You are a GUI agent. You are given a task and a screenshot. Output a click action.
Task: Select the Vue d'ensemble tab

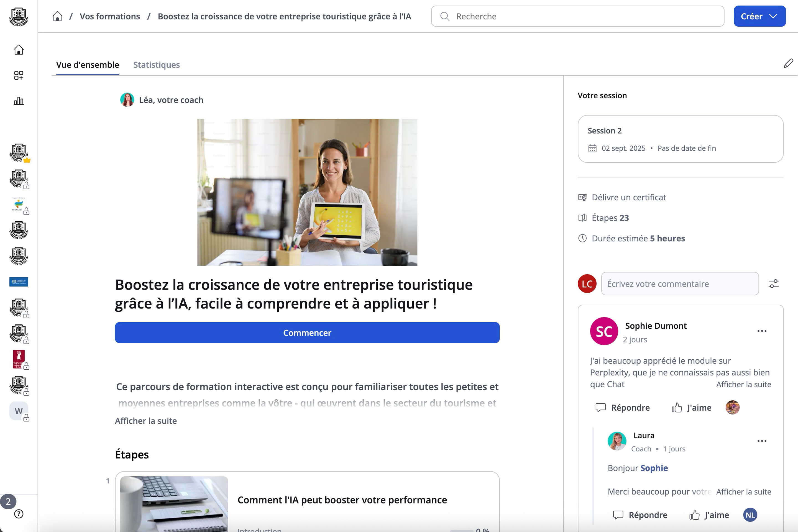coord(88,65)
